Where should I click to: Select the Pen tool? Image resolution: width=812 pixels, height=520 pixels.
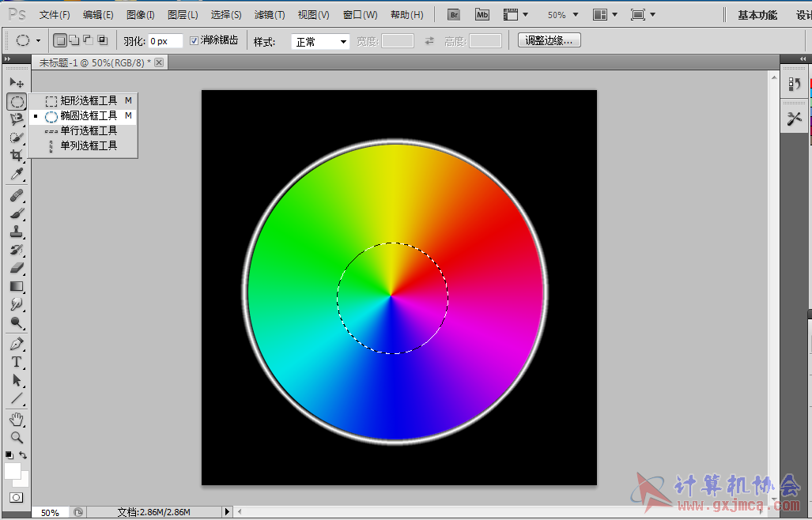click(17, 344)
